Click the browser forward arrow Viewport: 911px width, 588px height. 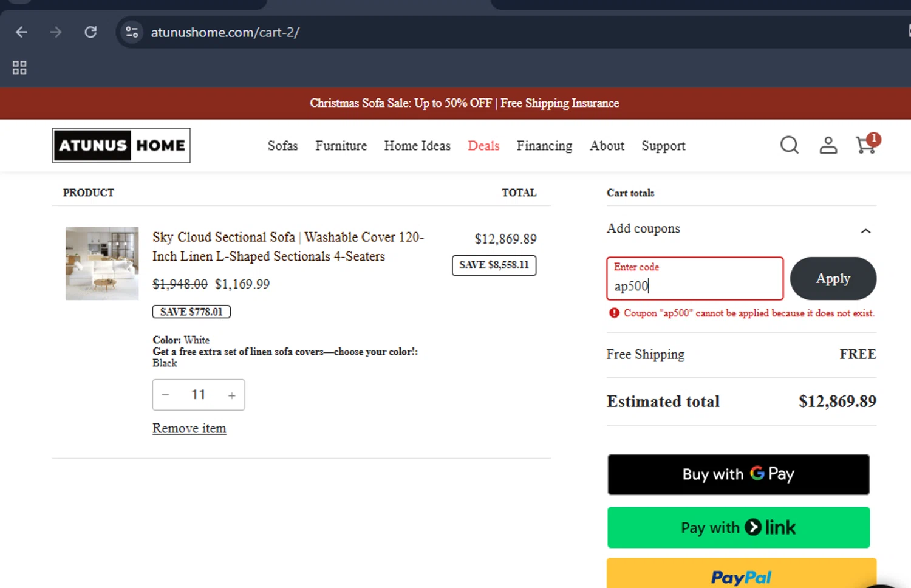[x=56, y=32]
